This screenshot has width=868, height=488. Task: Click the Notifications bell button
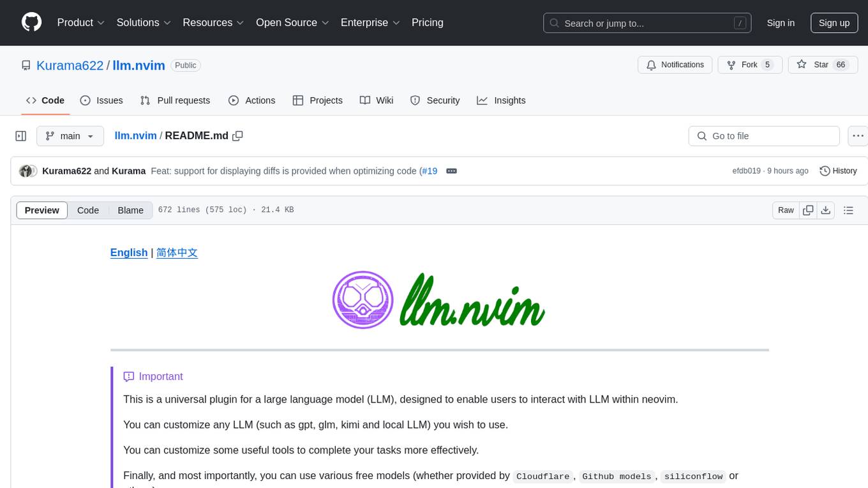click(x=675, y=65)
